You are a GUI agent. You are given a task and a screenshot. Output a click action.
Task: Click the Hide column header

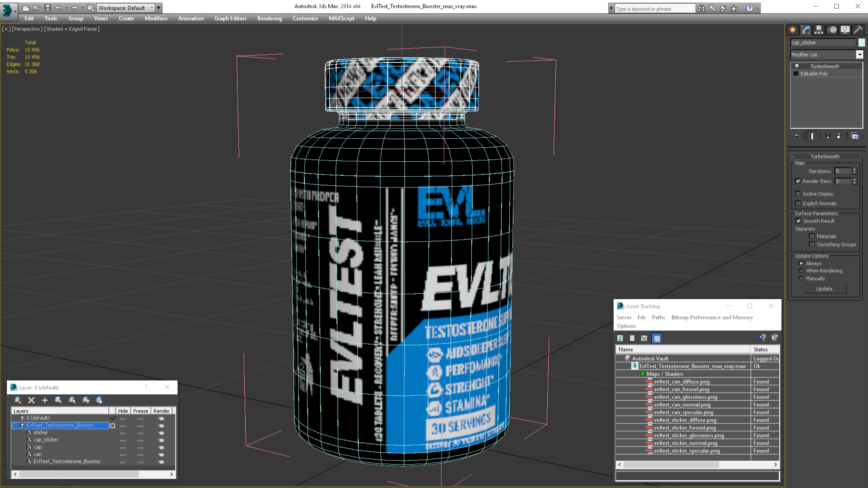click(123, 411)
